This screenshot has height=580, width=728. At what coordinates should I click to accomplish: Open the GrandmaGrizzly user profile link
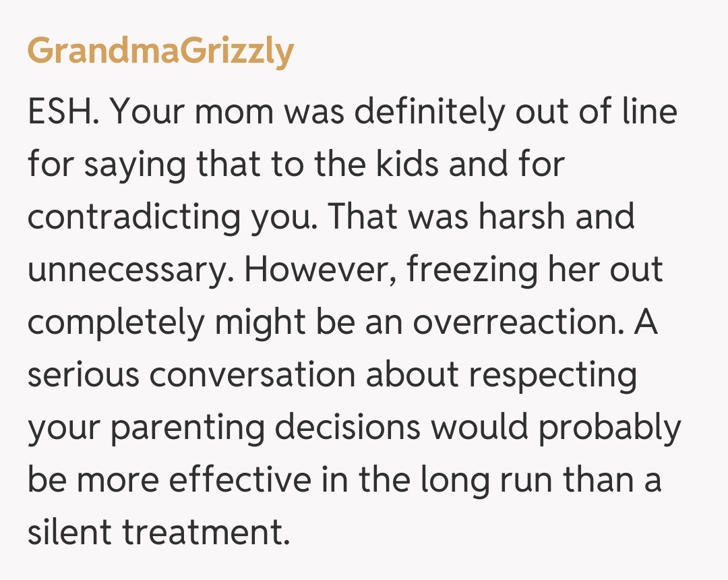pos(160,51)
